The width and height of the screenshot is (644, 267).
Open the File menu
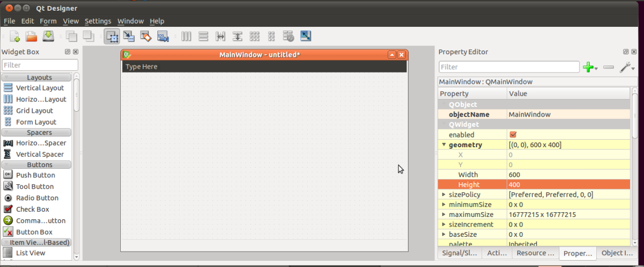tap(9, 21)
